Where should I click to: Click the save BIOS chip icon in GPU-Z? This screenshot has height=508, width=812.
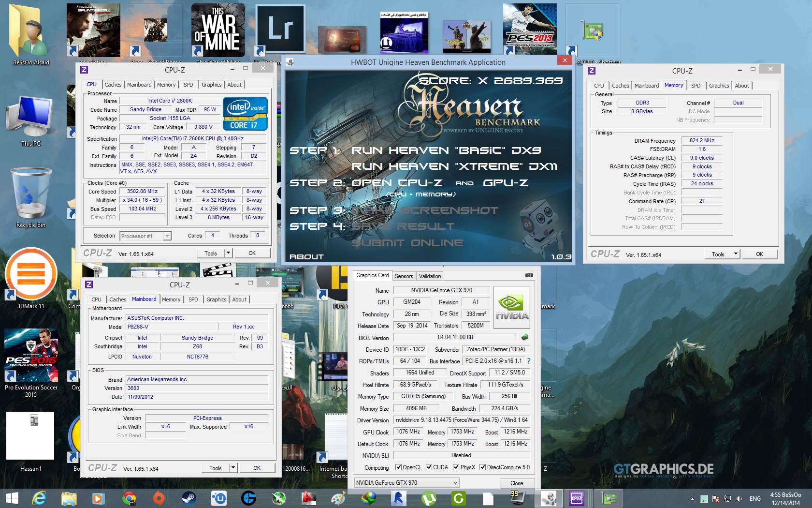pos(525,337)
